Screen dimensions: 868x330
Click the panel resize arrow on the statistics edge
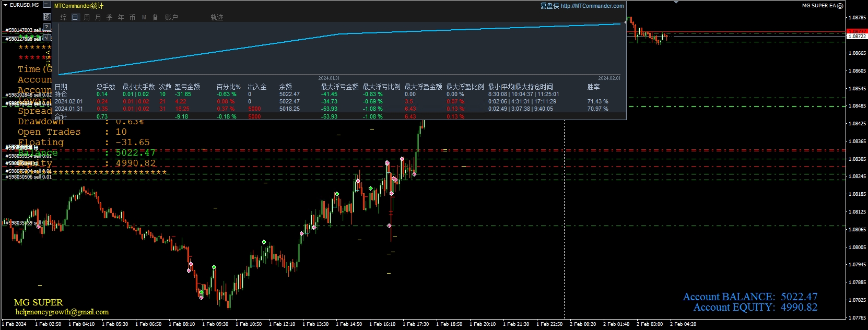pos(626,22)
